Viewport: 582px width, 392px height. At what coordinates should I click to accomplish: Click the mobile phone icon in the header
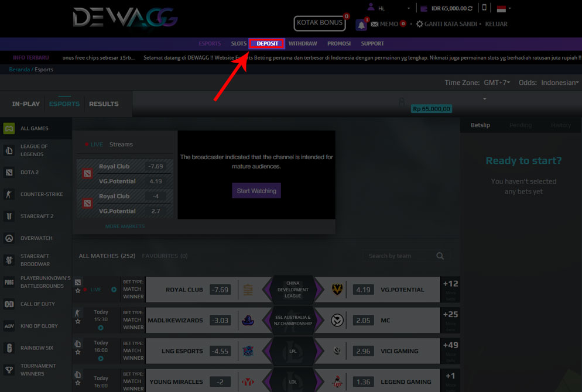point(484,8)
